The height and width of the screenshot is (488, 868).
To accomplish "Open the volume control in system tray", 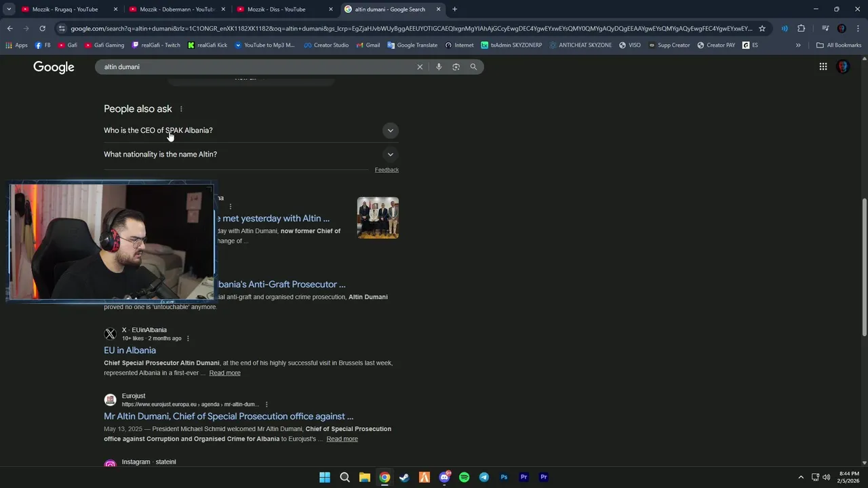I will pos(826,477).
